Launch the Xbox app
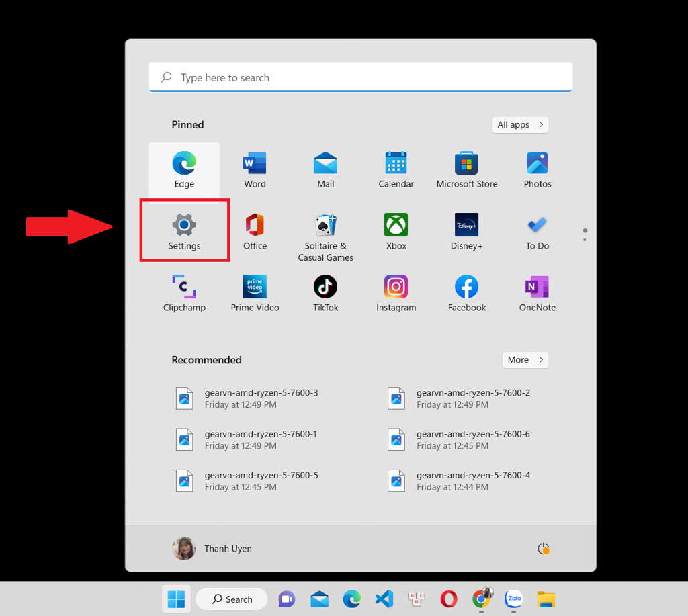 pyautogui.click(x=396, y=231)
